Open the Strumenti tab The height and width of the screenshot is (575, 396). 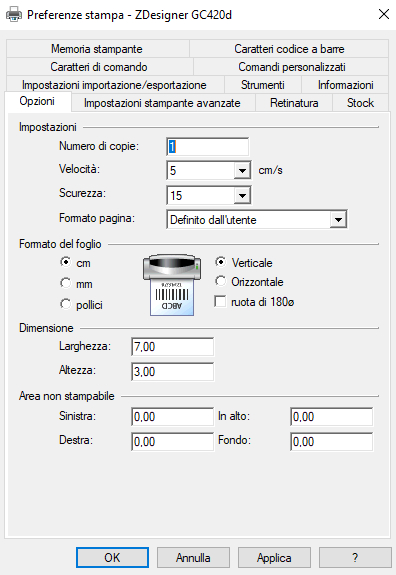[x=263, y=85]
